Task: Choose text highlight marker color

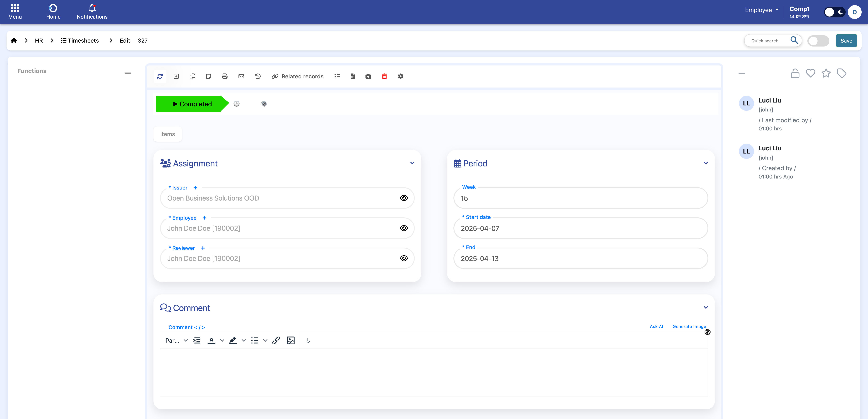Action: [x=233, y=340]
